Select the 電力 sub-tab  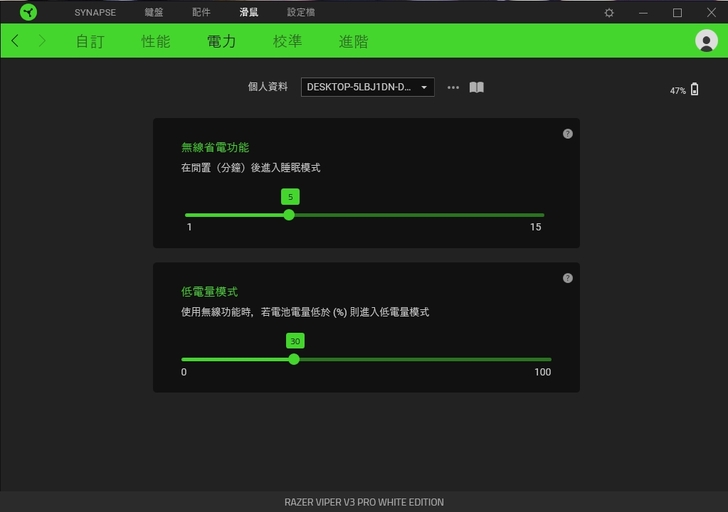click(221, 41)
